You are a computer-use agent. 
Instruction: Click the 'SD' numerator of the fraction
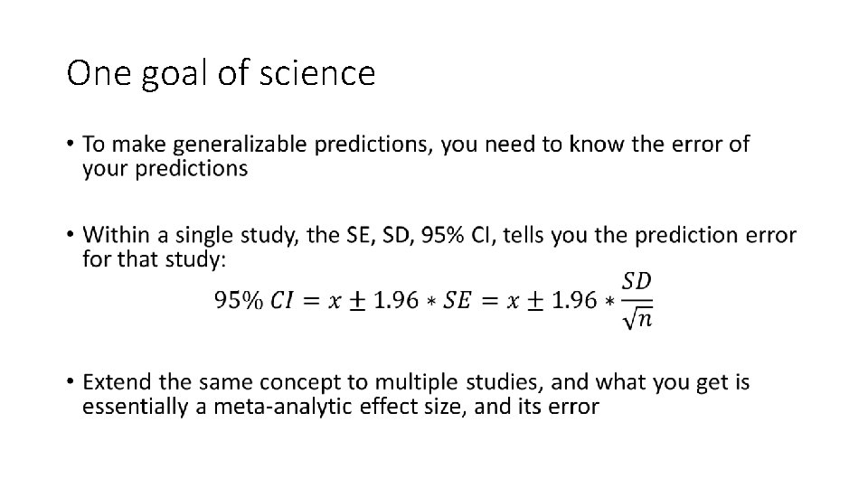pos(638,281)
